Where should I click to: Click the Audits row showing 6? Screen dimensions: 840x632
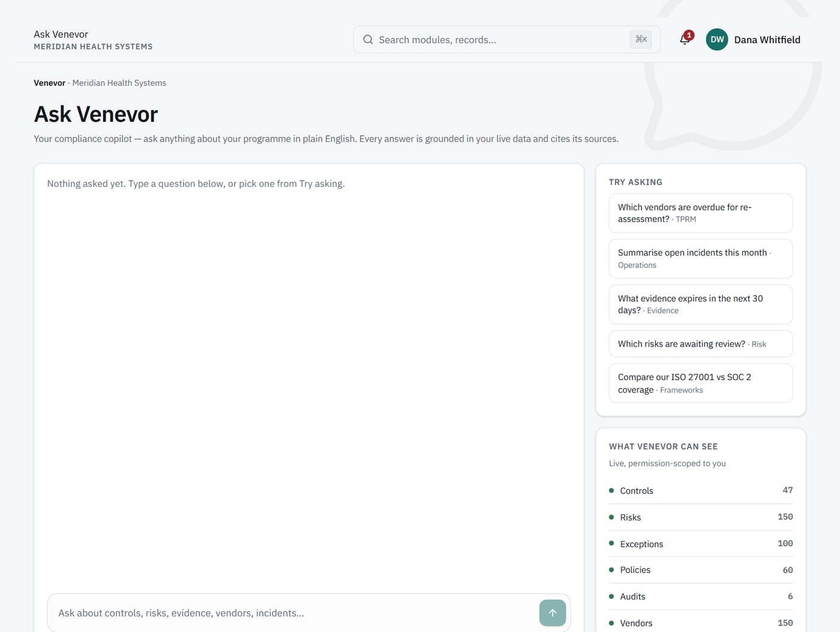click(x=701, y=596)
